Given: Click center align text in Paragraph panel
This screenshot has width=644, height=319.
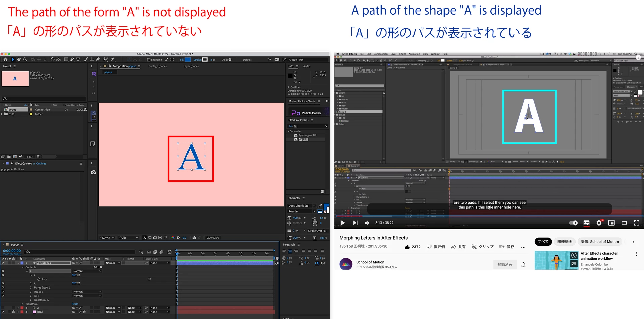Looking at the screenshot, I should click(290, 251).
